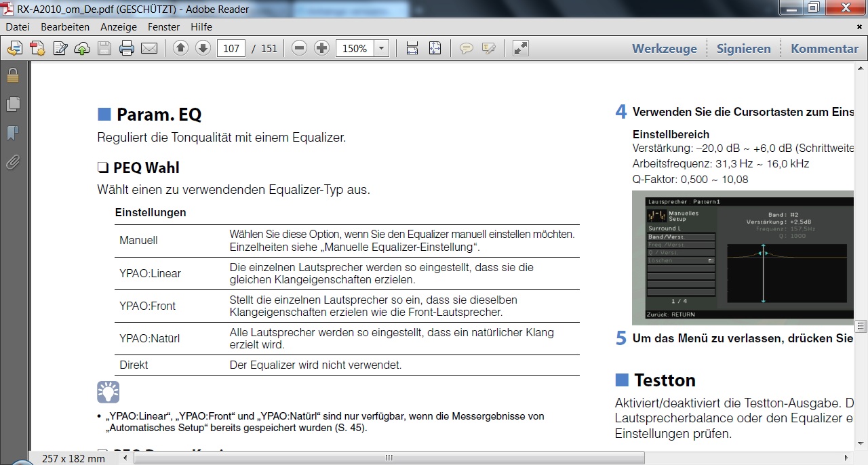The width and height of the screenshot is (868, 465).
Task: Open the zoom level dropdown arrow
Action: (381, 48)
